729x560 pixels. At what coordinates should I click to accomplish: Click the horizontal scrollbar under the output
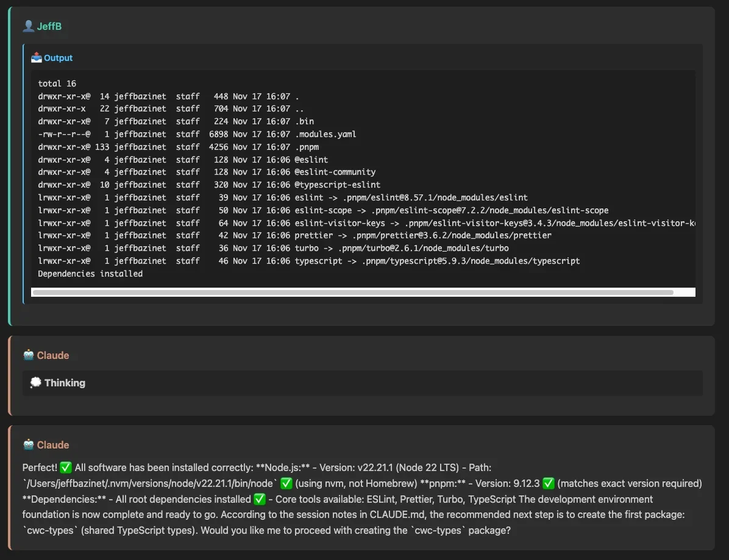352,292
